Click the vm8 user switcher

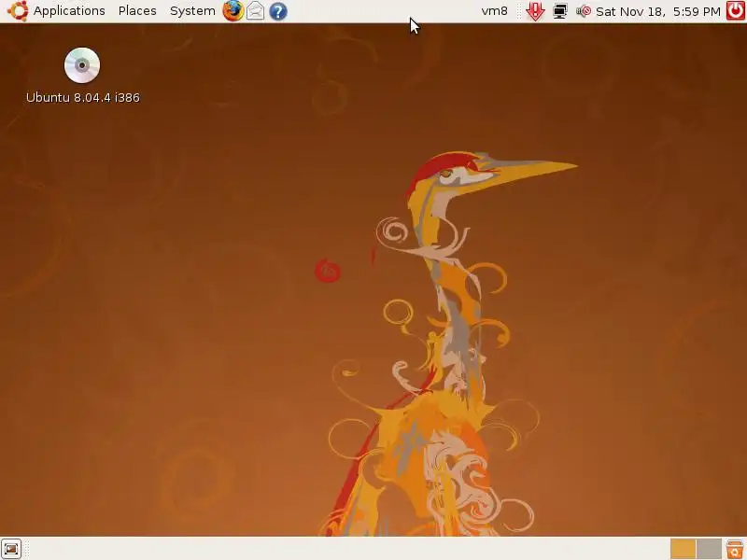[495, 11]
